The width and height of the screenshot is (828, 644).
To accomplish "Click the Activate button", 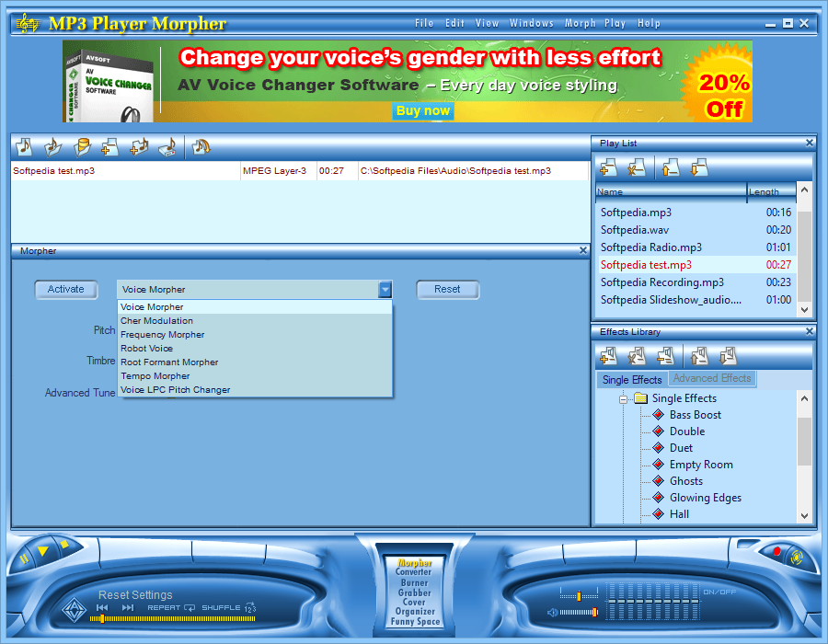I will [66, 289].
